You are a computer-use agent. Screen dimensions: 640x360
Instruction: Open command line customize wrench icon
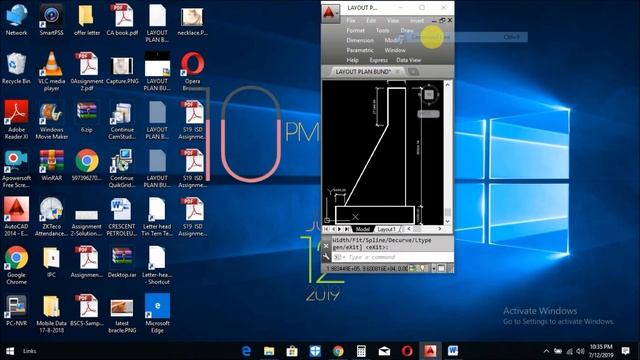pyautogui.click(x=326, y=257)
